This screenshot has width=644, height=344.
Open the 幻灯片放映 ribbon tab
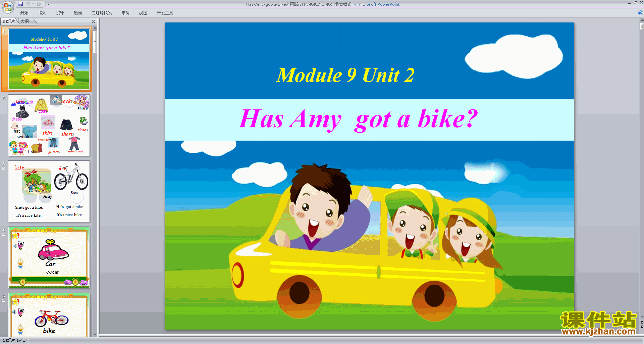point(101,13)
